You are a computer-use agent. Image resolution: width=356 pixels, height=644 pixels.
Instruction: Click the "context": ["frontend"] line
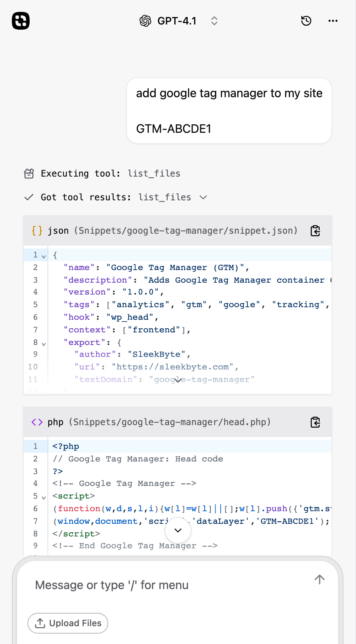tap(127, 330)
